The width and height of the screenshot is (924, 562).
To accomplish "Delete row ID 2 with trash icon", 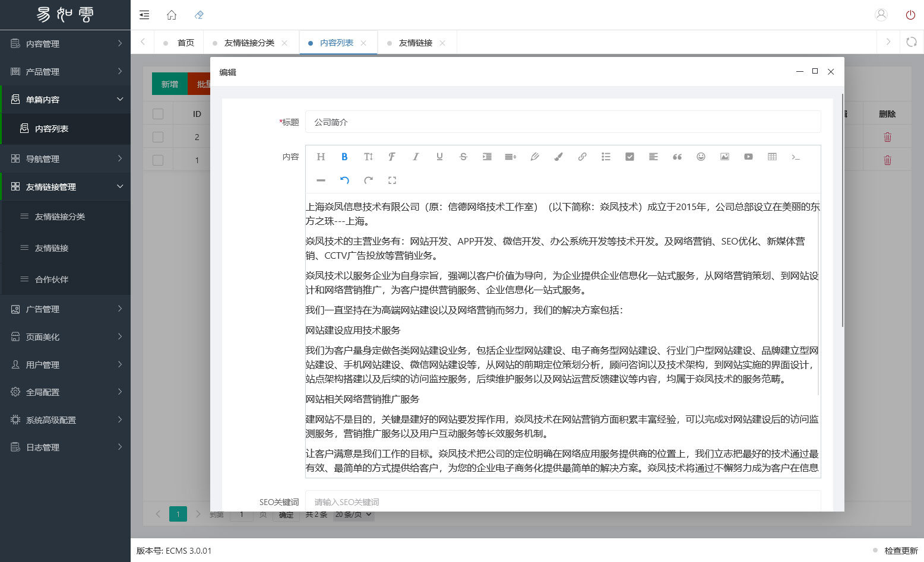I will 887,137.
